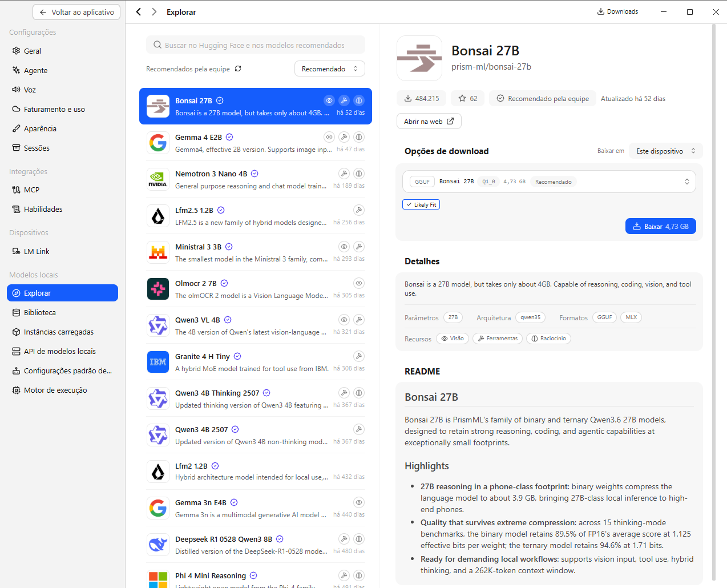Select Qwen3 4B 2507 model

coord(256,435)
